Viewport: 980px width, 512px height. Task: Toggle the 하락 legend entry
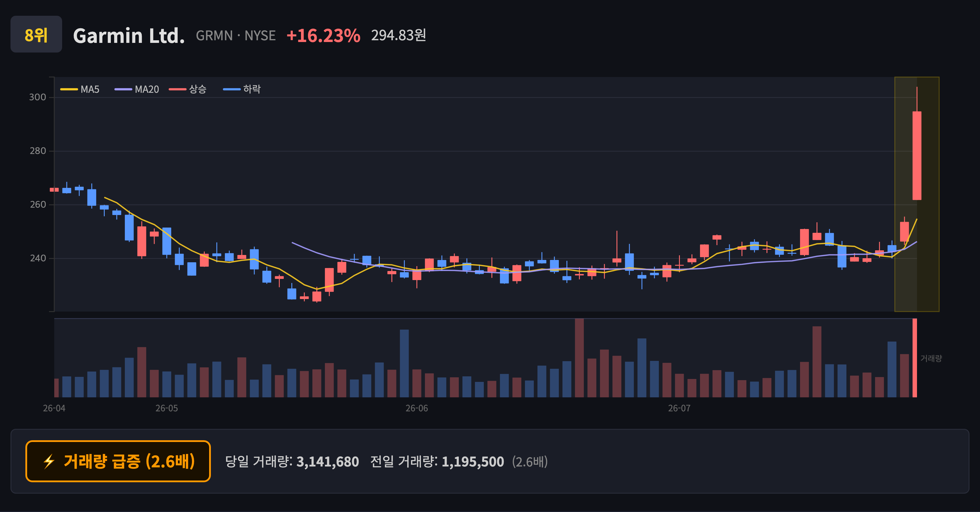point(242,89)
